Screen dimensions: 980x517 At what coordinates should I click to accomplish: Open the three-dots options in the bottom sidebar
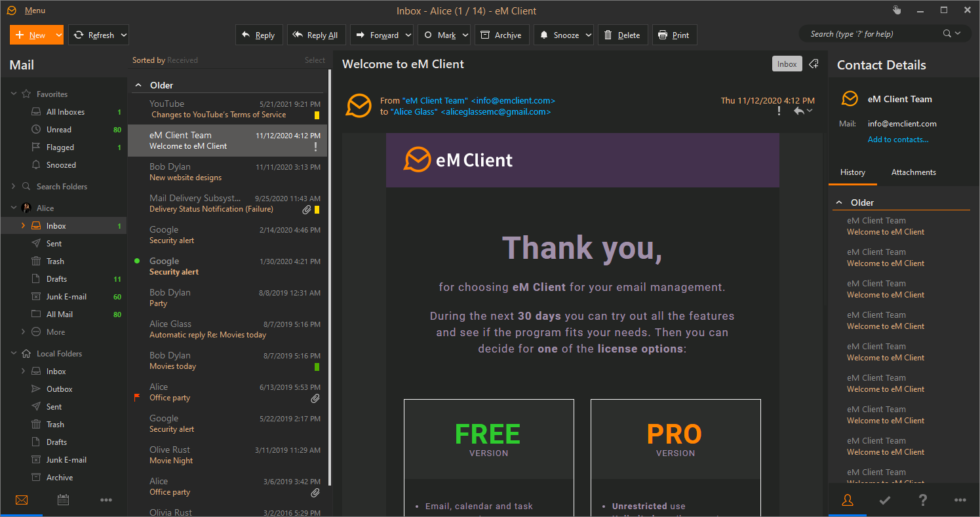pyautogui.click(x=106, y=499)
